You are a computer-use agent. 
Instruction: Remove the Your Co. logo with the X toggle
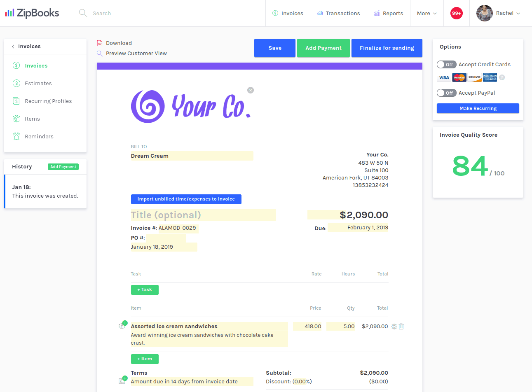coord(250,90)
